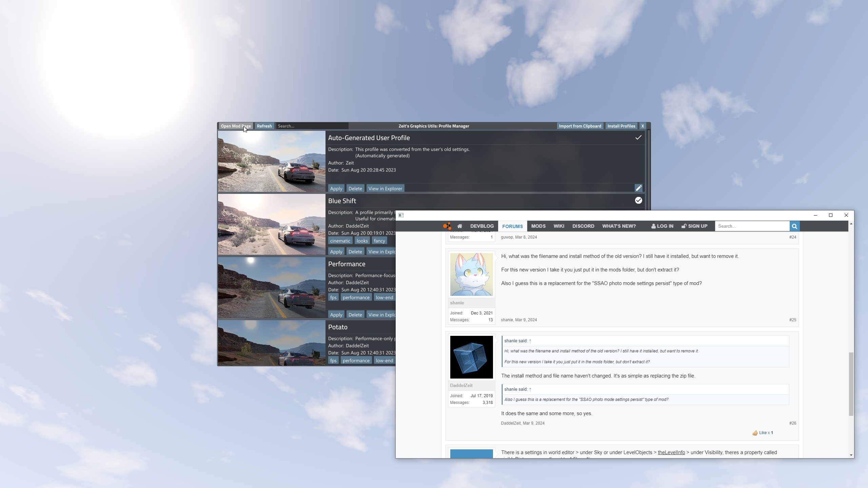Click the Profile Manager search field
This screenshot has width=868, height=488.
tap(312, 126)
